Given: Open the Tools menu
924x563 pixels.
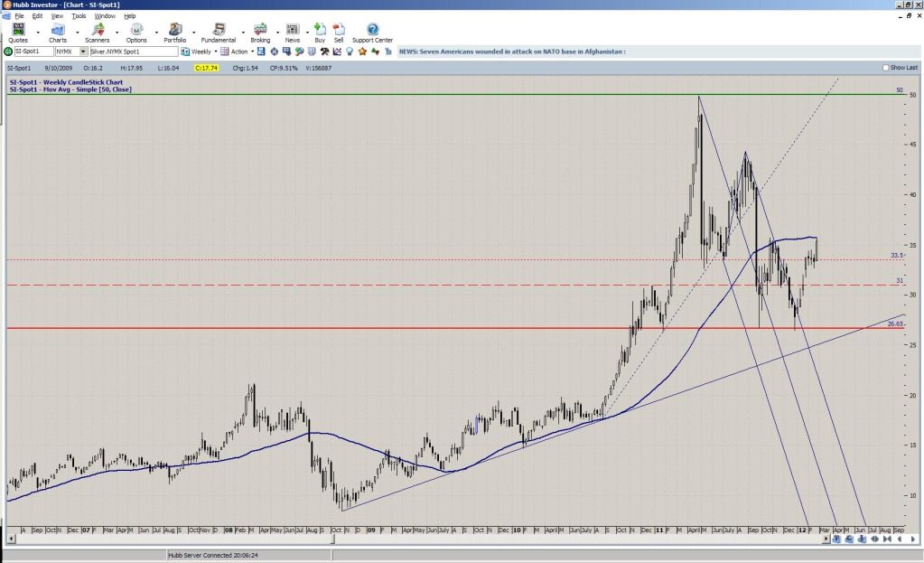Looking at the screenshot, I should tap(79, 16).
